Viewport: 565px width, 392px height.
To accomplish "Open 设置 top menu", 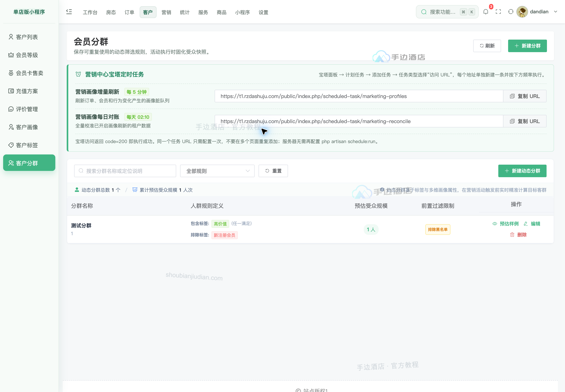I will point(263,12).
